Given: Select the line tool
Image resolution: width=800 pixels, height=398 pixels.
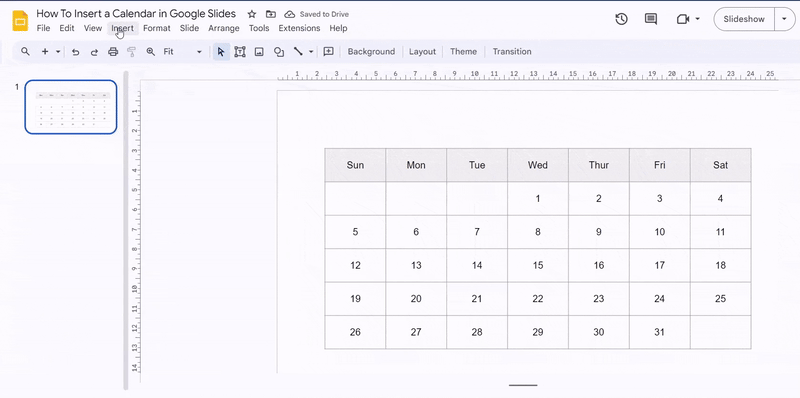Looking at the screenshot, I should pyautogui.click(x=298, y=52).
